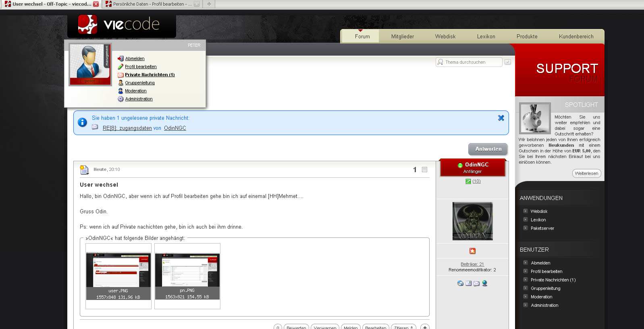This screenshot has width=644, height=329.
Task: Open the Mitglieder tab
Action: click(402, 36)
